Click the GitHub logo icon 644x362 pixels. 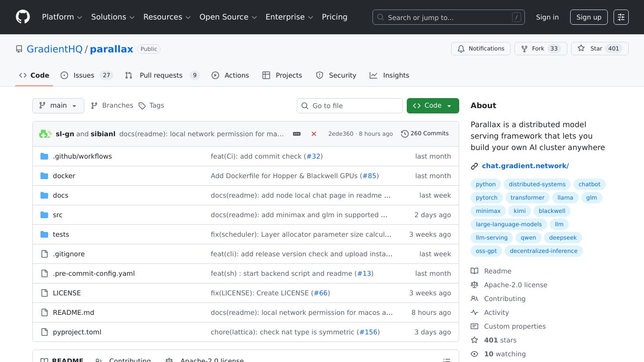[23, 17]
